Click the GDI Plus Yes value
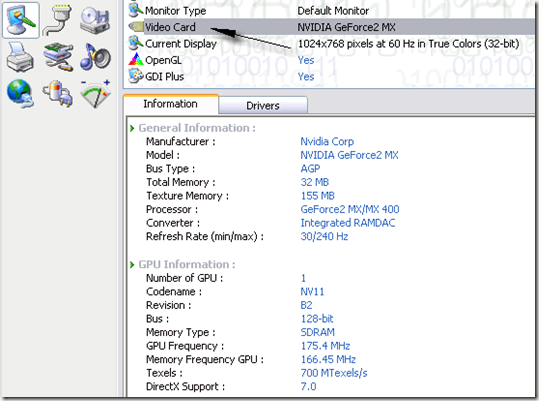The width and height of the screenshot is (539, 401). (306, 77)
